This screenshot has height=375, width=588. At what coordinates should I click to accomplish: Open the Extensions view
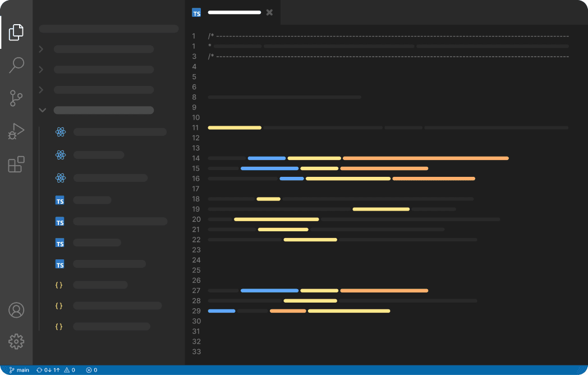(16, 164)
